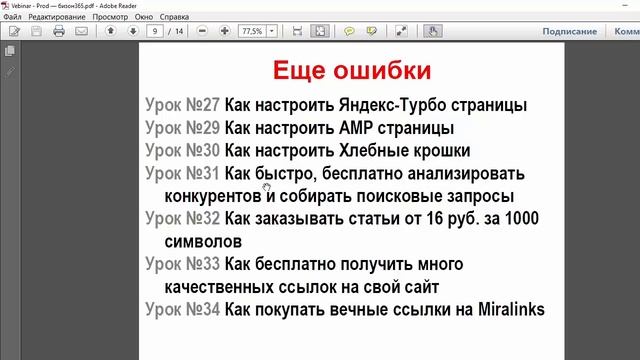
Task: Select the fit width scrolling mode icon
Action: [298, 31]
